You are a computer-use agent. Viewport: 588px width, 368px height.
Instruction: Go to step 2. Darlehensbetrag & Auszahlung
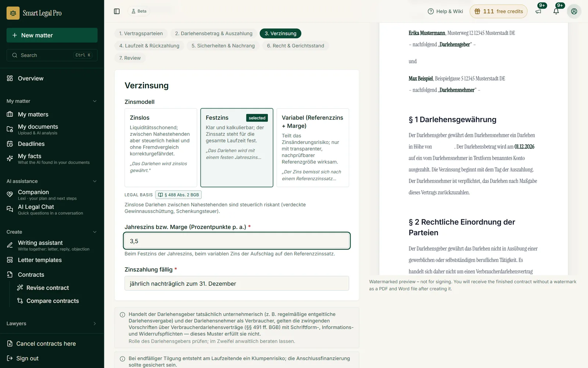(214, 33)
